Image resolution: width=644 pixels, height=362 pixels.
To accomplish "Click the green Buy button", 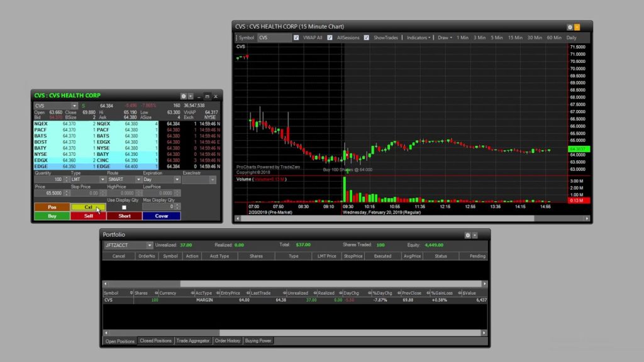I will [x=52, y=216].
